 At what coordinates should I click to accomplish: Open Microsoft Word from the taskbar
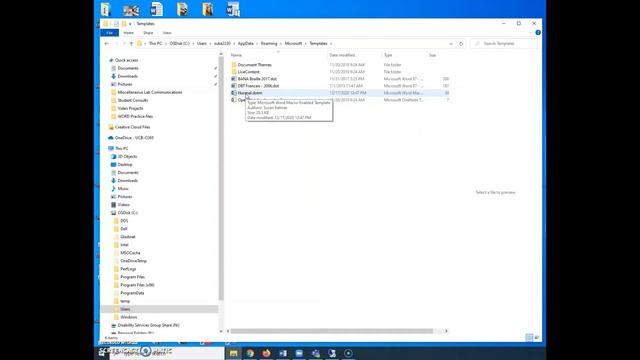282,353
